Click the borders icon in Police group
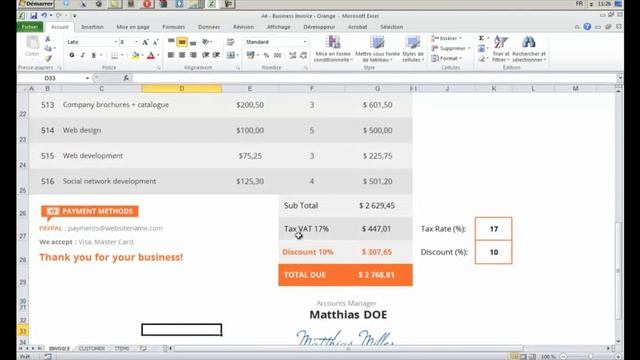 click(115, 55)
